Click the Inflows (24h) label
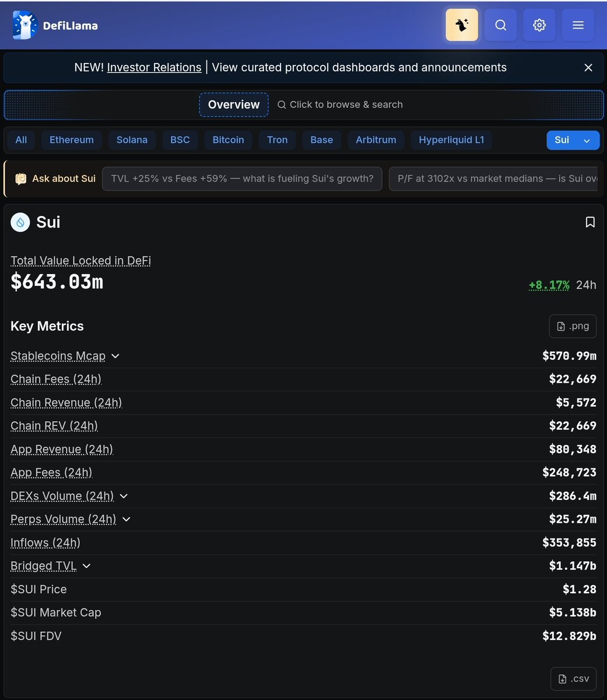The width and height of the screenshot is (607, 700). (45, 542)
